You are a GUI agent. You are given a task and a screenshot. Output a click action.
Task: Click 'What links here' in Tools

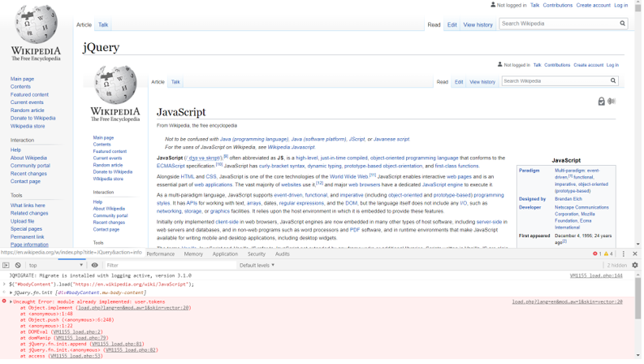28,206
